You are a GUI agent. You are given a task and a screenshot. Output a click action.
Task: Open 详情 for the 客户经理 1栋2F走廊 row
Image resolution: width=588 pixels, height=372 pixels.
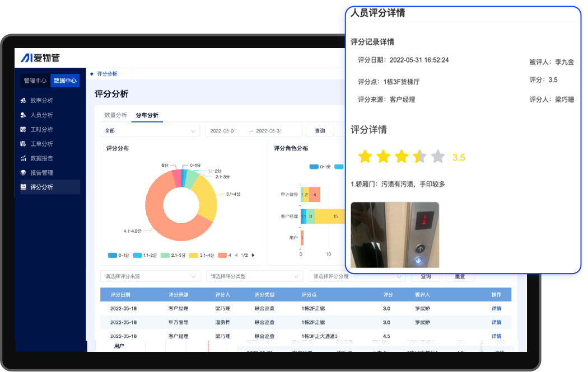(497, 309)
